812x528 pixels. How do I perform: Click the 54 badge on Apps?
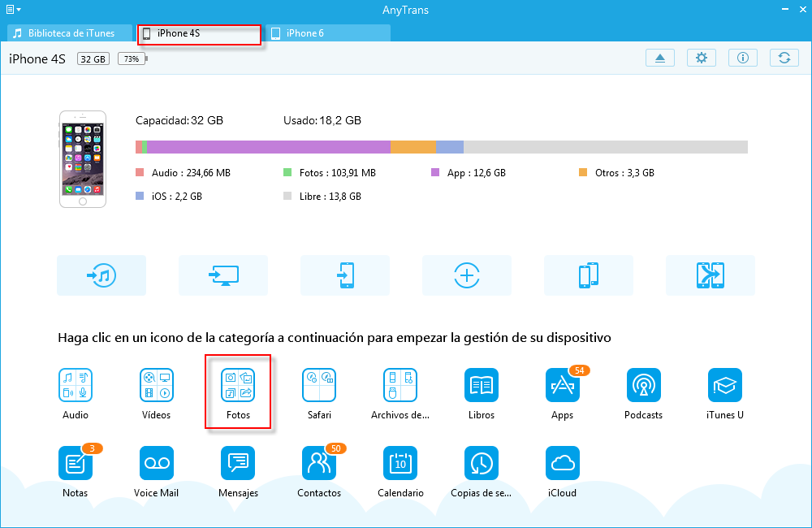pos(580,370)
